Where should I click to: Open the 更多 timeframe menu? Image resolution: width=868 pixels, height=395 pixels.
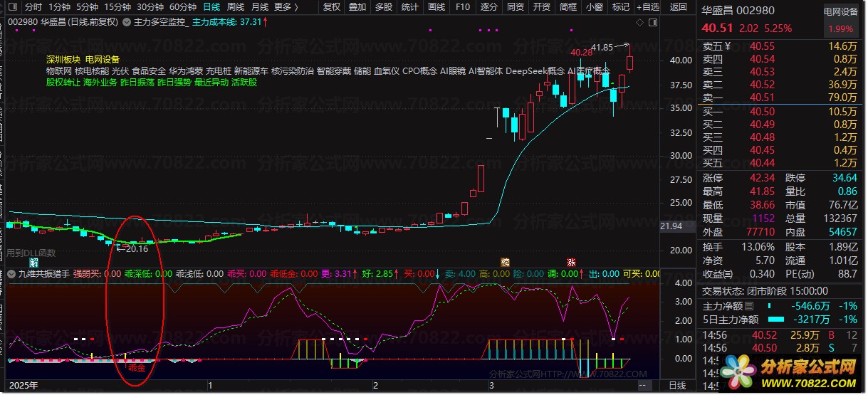point(286,7)
